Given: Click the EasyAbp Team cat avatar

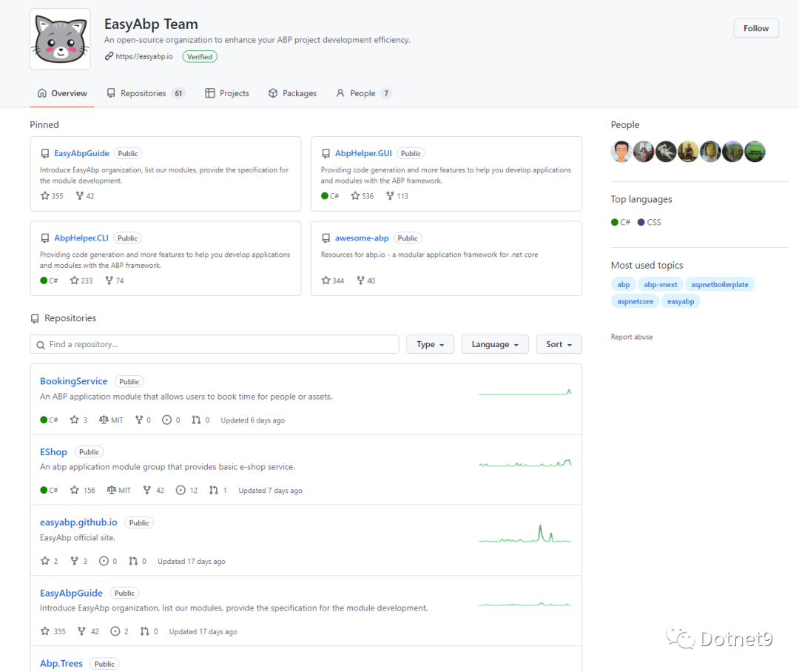Looking at the screenshot, I should [60, 38].
